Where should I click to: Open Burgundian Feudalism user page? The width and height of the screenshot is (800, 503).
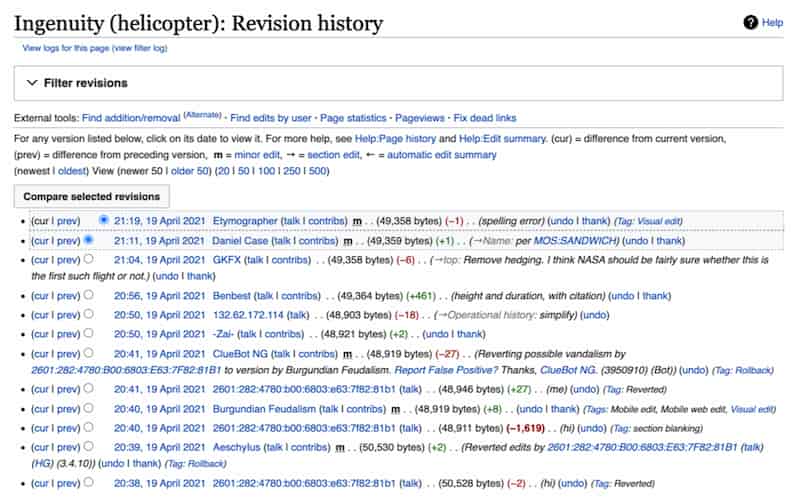[x=264, y=409]
